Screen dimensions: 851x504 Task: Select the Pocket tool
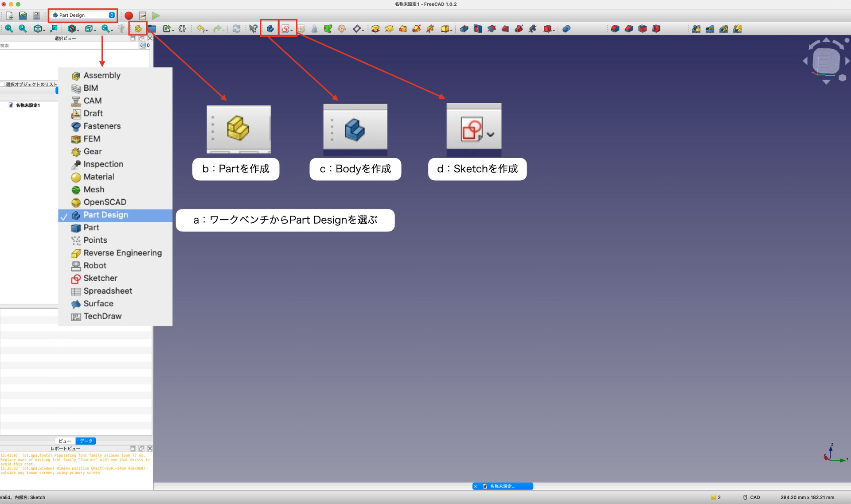464,29
